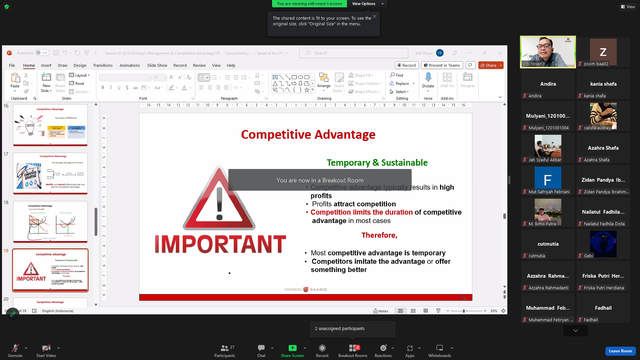Open the Select dropdown in Editing group
Screen dimensions: 640x360
[399, 91]
